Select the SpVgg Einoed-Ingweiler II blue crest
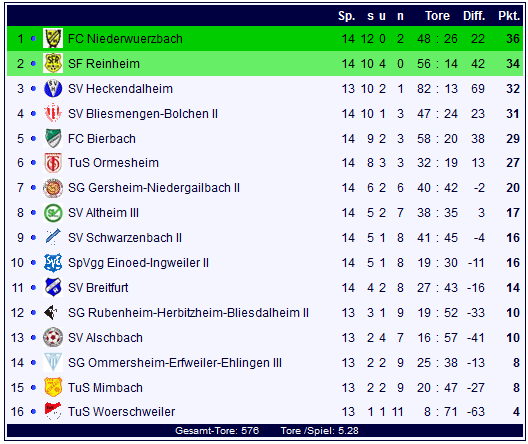The height and width of the screenshot is (444, 528). coord(53,263)
